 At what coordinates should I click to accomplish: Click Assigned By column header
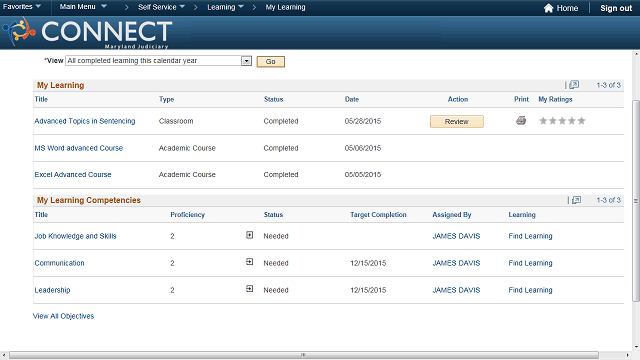(452, 215)
